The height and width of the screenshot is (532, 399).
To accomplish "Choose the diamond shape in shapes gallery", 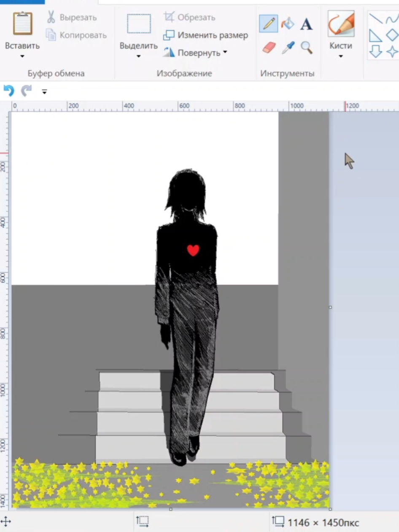I will coord(393,35).
